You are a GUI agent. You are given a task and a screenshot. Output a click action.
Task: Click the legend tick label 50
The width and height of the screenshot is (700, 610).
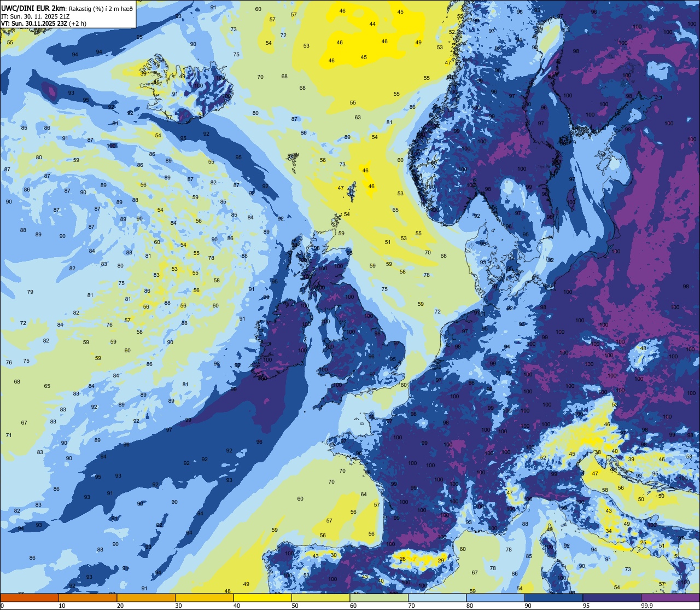295,606
